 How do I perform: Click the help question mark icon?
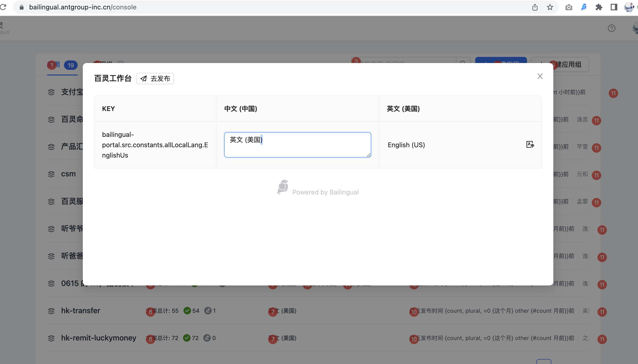(x=611, y=28)
